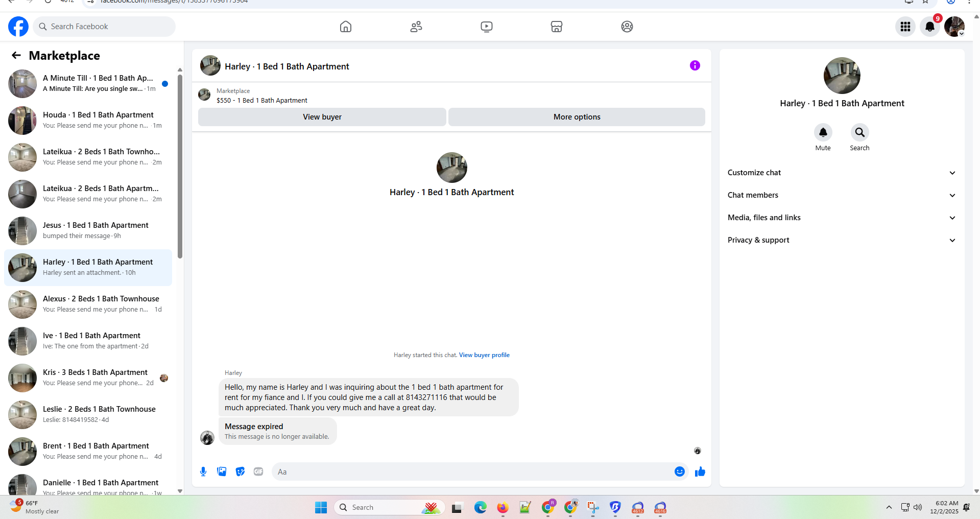Screen dimensions: 980x519
Task: Click the Aa message input box
Action: coord(473,471)
